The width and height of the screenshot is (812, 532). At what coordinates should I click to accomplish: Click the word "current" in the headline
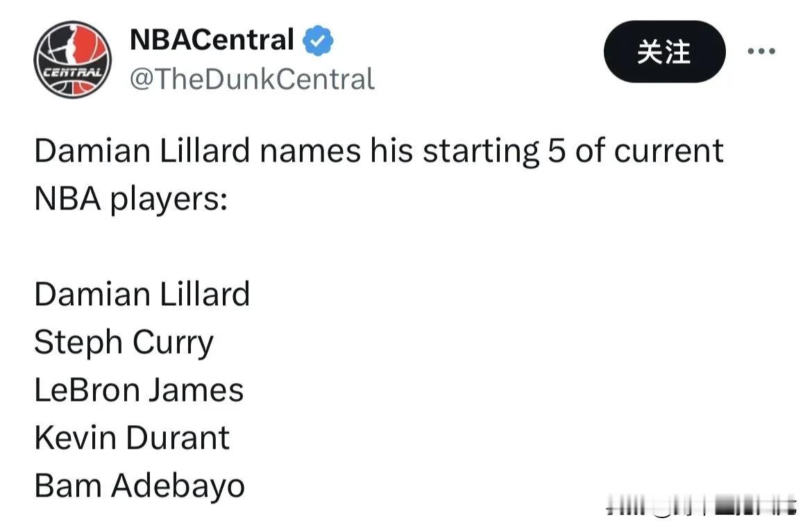pyautogui.click(x=668, y=152)
